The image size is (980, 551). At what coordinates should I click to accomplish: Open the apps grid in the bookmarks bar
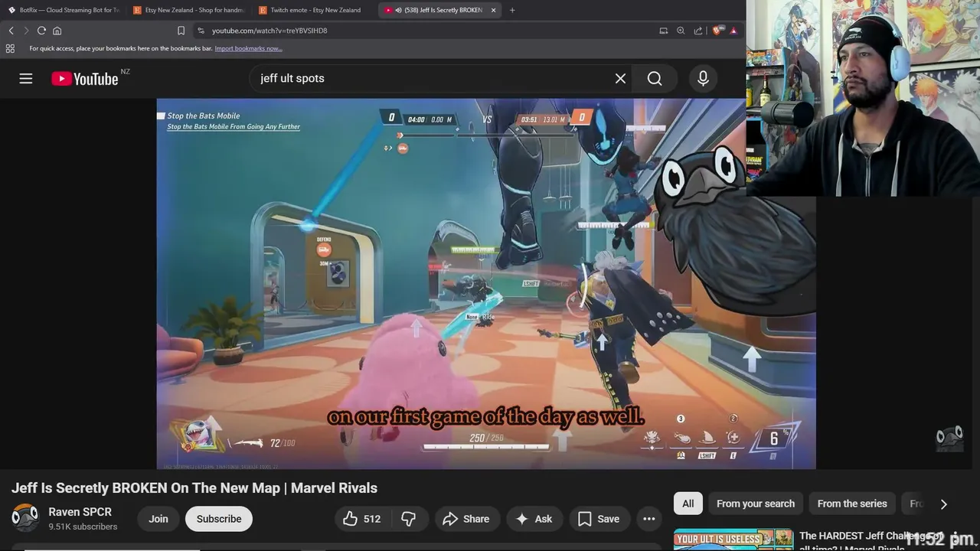click(x=10, y=48)
